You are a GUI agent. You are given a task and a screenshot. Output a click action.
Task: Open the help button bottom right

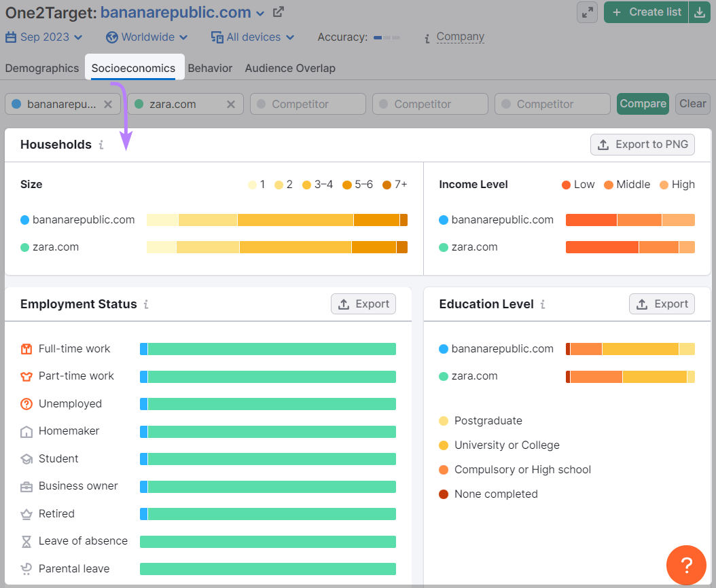[x=686, y=565]
